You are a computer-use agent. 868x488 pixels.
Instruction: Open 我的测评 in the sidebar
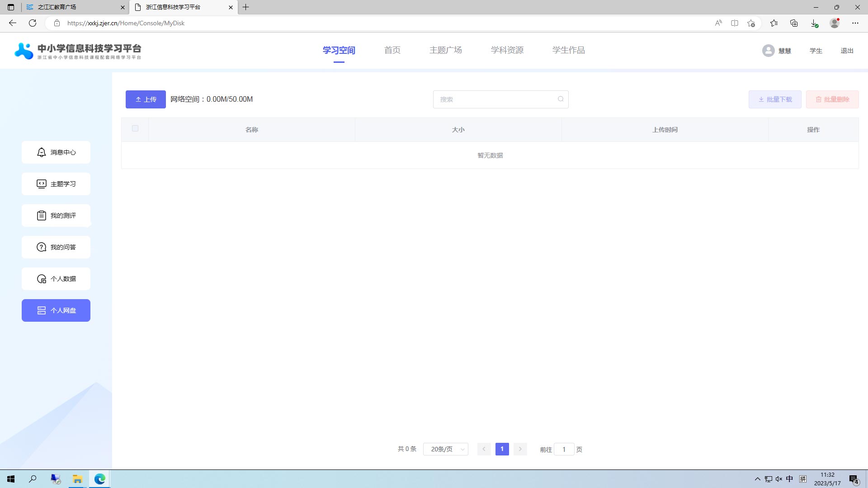coord(56,216)
